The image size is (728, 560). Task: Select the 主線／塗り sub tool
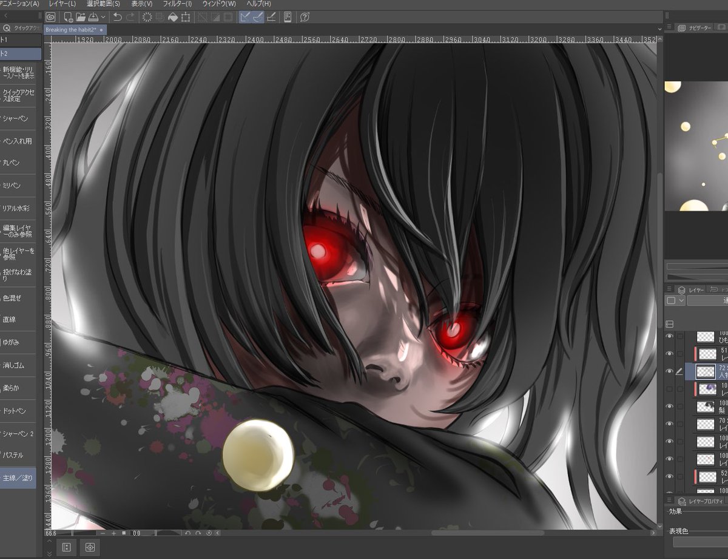(x=18, y=478)
